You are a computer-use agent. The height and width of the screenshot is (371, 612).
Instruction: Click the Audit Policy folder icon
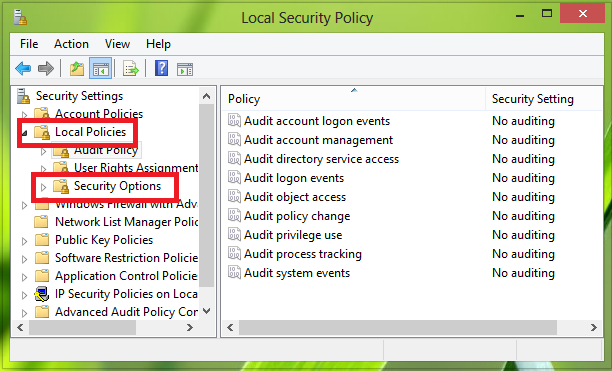(61, 151)
